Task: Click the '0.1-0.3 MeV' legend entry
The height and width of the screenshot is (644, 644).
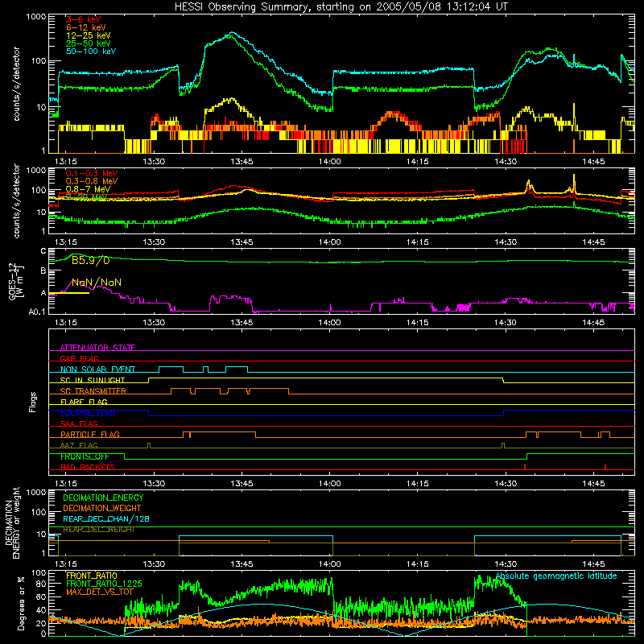Action: tap(92, 173)
